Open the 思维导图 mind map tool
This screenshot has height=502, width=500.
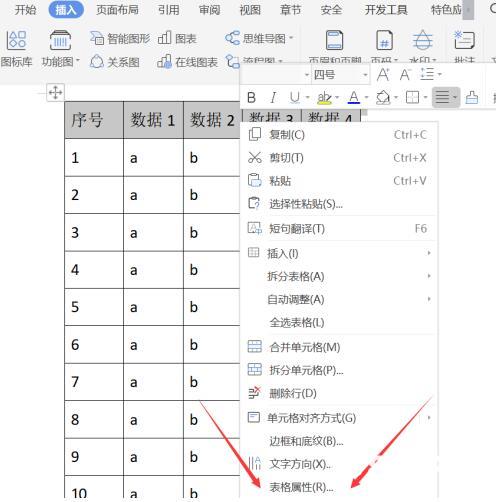[x=260, y=39]
